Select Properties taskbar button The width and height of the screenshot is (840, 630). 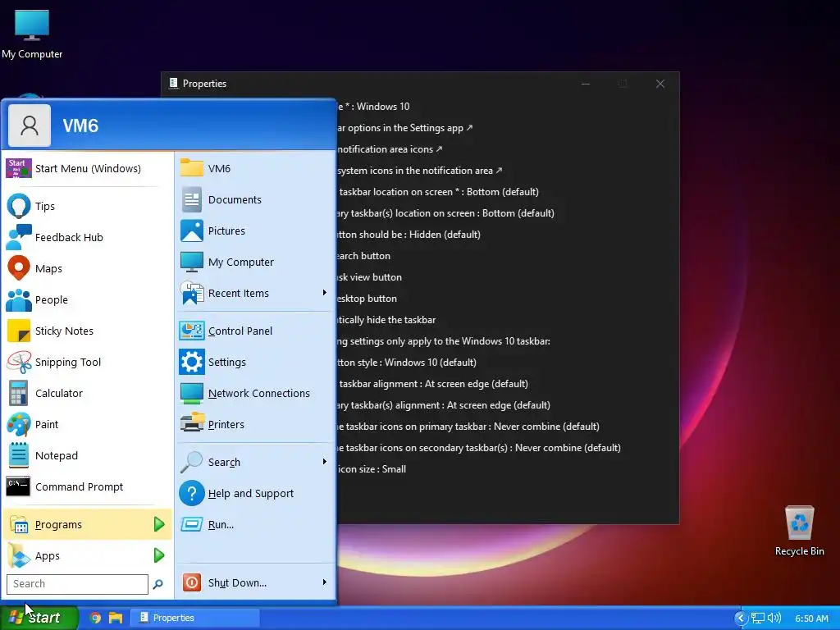point(195,619)
